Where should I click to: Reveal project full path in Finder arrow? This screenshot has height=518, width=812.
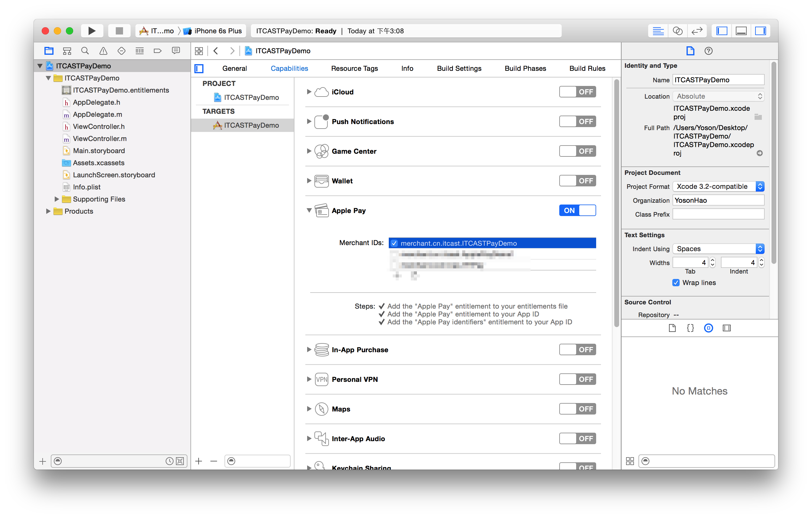click(759, 153)
